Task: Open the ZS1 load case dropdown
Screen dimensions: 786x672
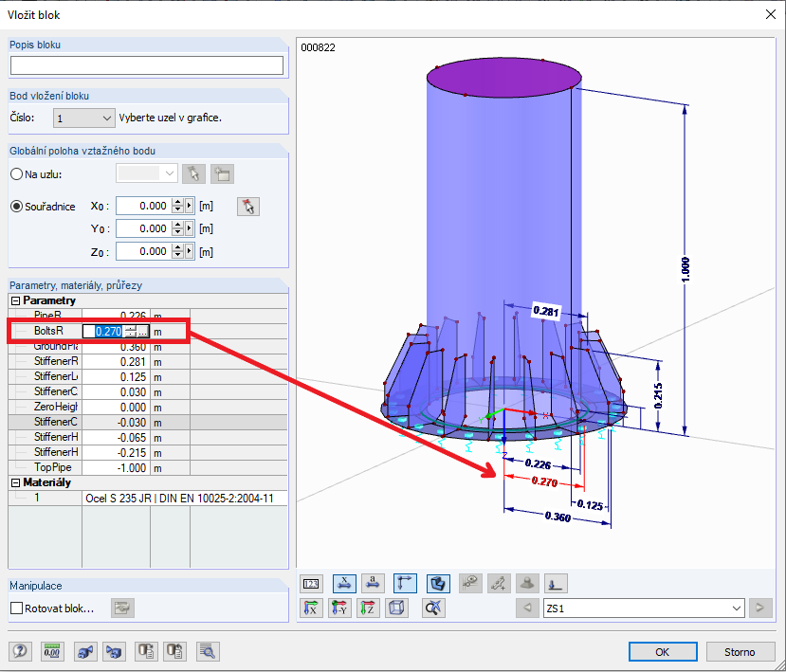Action: [x=644, y=608]
